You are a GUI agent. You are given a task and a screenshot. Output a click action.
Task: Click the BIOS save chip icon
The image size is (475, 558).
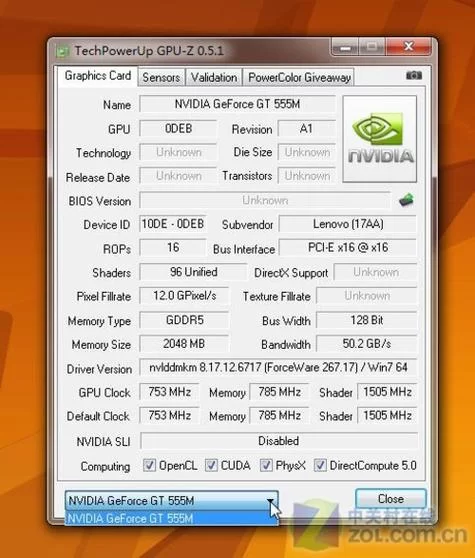tap(407, 200)
